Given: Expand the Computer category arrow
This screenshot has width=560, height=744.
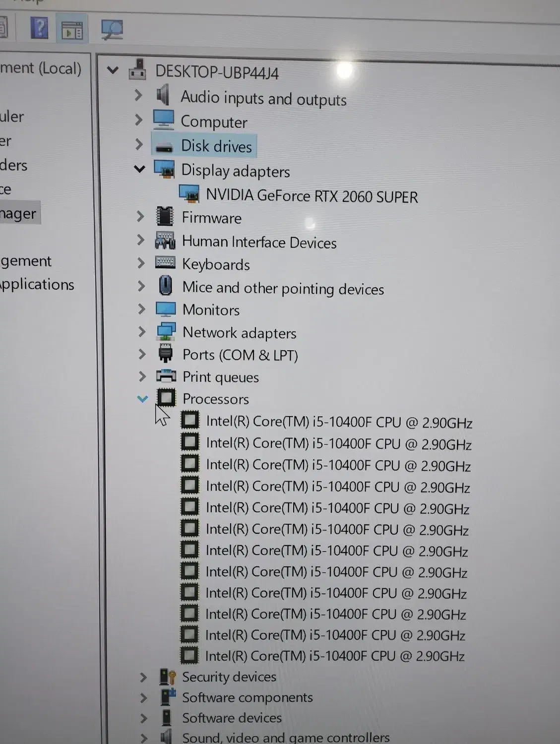Looking at the screenshot, I should click(138, 120).
